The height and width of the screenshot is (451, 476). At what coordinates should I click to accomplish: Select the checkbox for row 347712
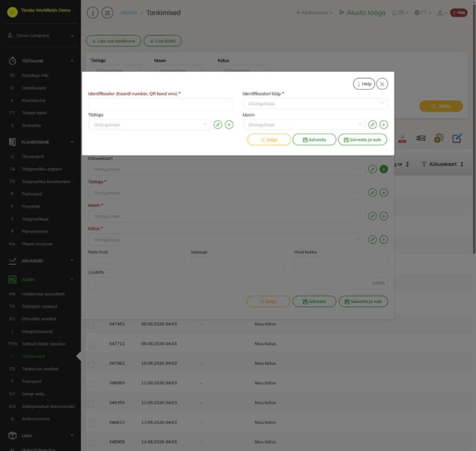[x=92, y=345]
